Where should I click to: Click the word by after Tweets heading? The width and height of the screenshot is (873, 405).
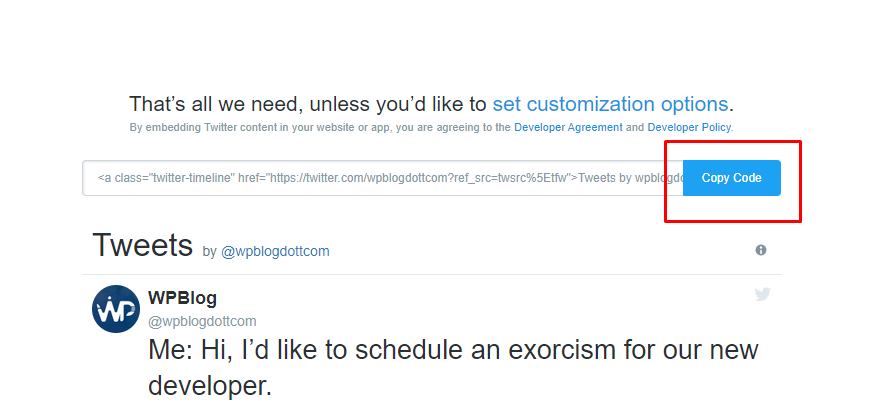pyautogui.click(x=209, y=252)
